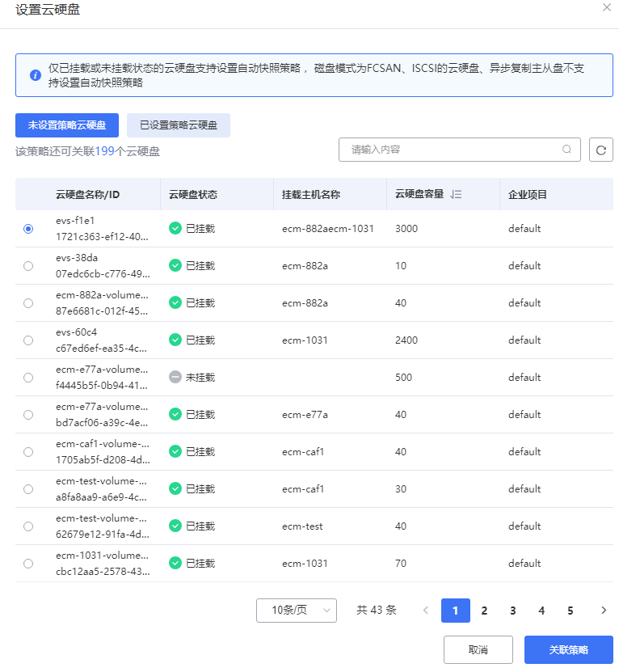Go to page 3
Image resolution: width=619 pixels, height=672 pixels.
point(513,611)
